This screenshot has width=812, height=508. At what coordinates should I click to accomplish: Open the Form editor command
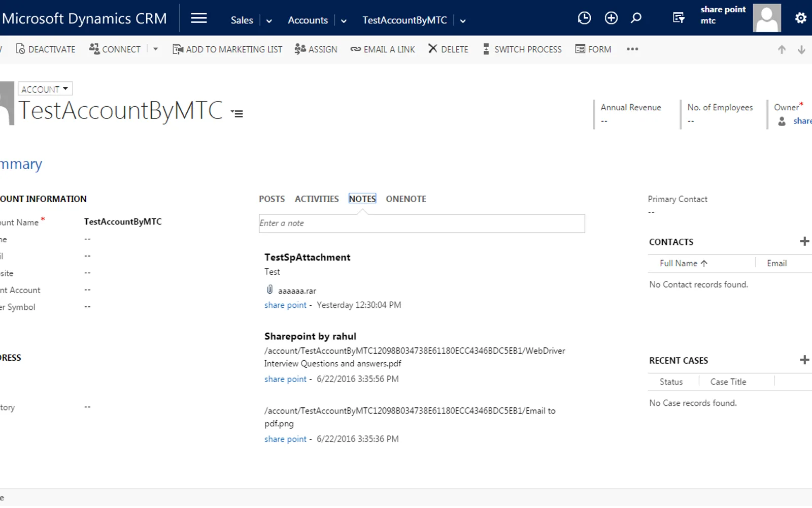[593, 49]
